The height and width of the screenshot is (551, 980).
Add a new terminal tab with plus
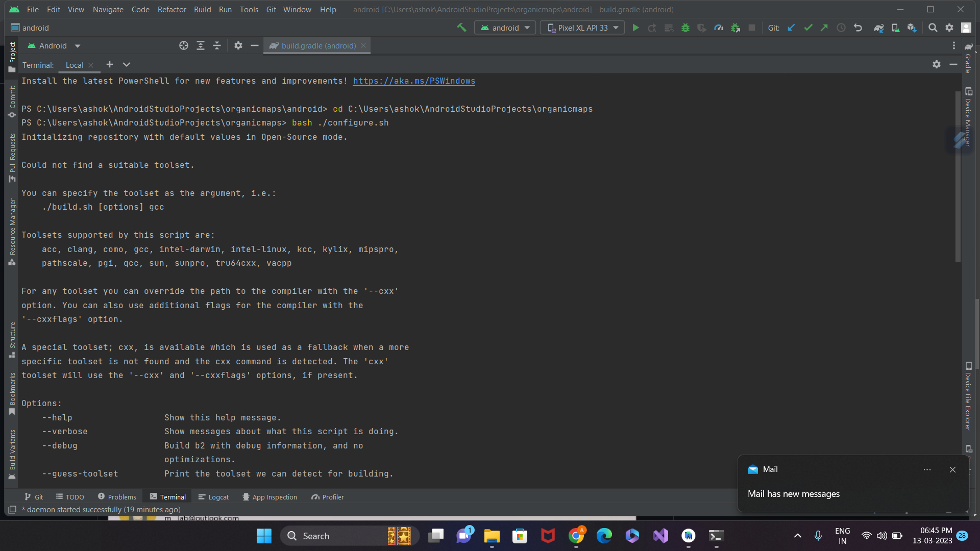click(109, 64)
